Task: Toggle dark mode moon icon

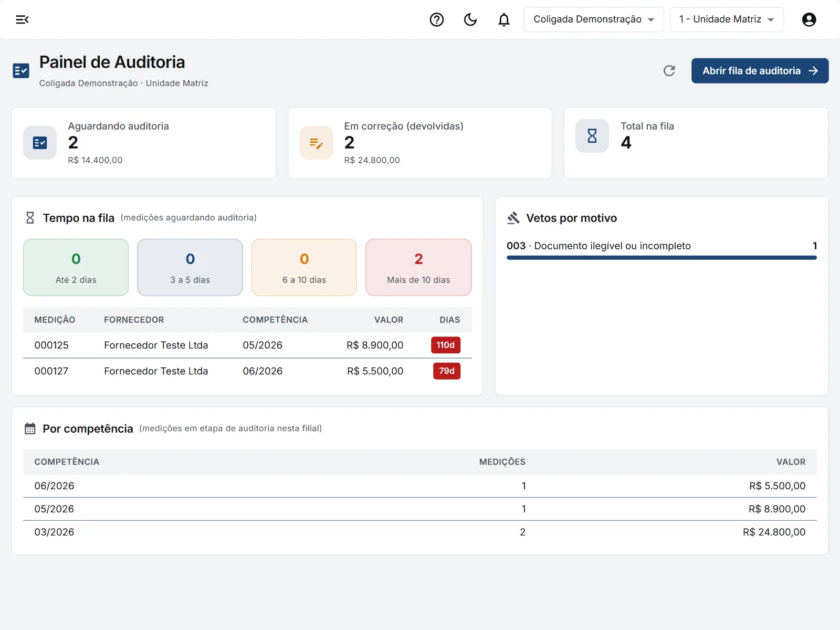Action: point(470,19)
